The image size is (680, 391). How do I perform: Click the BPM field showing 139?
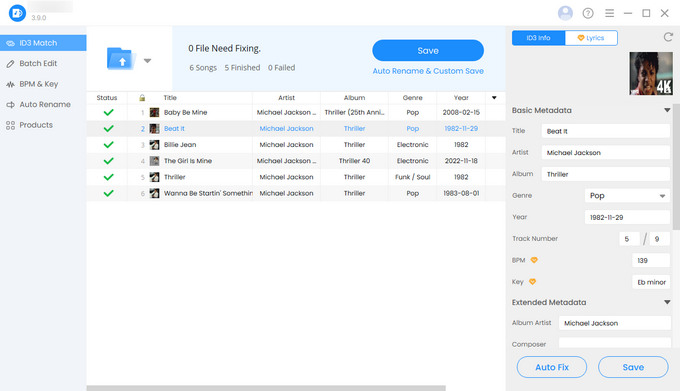651,261
